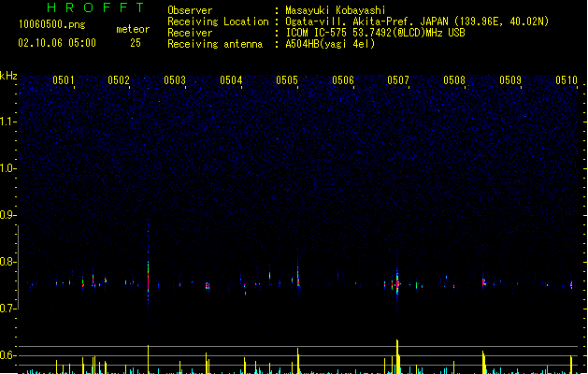Screen dimensions: 588x374
Task: Click the 0.9 kHz axis label
Action: pos(8,215)
